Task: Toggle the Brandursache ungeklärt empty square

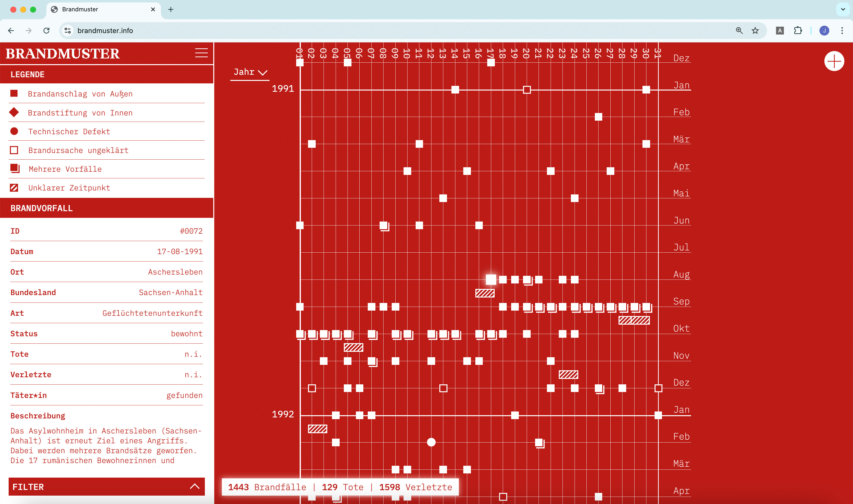Action: coord(14,150)
